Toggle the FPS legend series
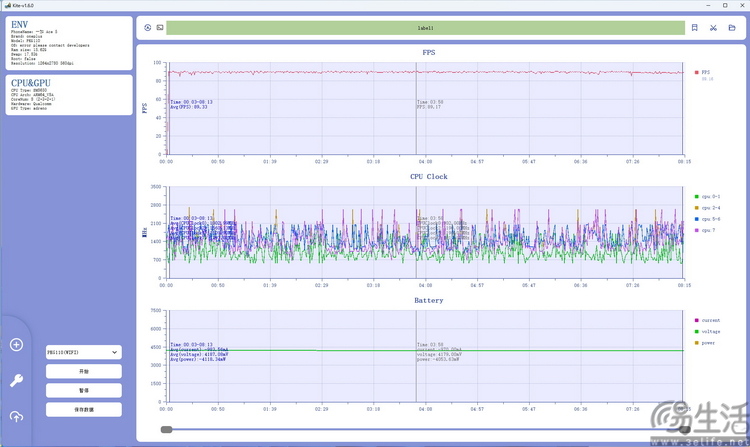The width and height of the screenshot is (750, 447). click(704, 72)
